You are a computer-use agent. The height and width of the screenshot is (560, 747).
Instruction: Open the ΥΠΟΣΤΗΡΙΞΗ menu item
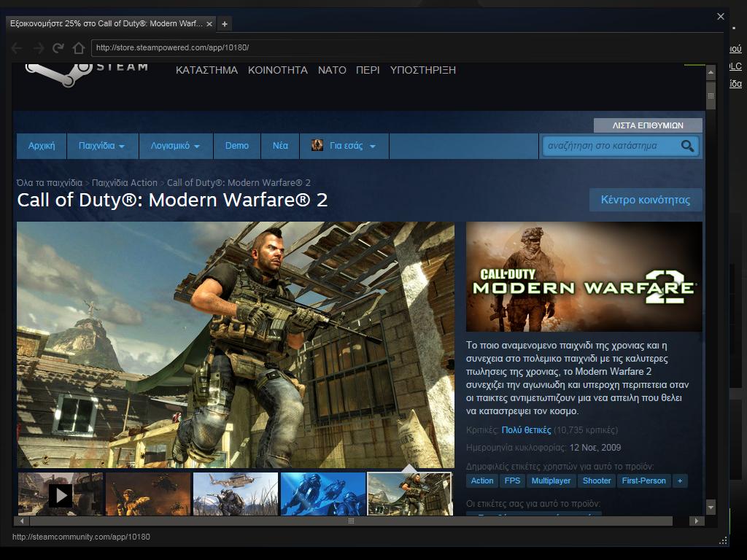[423, 70]
